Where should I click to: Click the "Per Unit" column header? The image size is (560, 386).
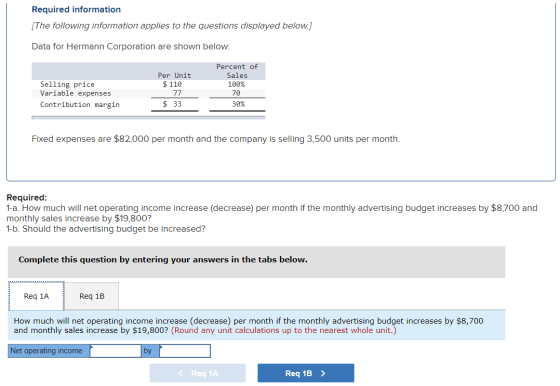(174, 75)
